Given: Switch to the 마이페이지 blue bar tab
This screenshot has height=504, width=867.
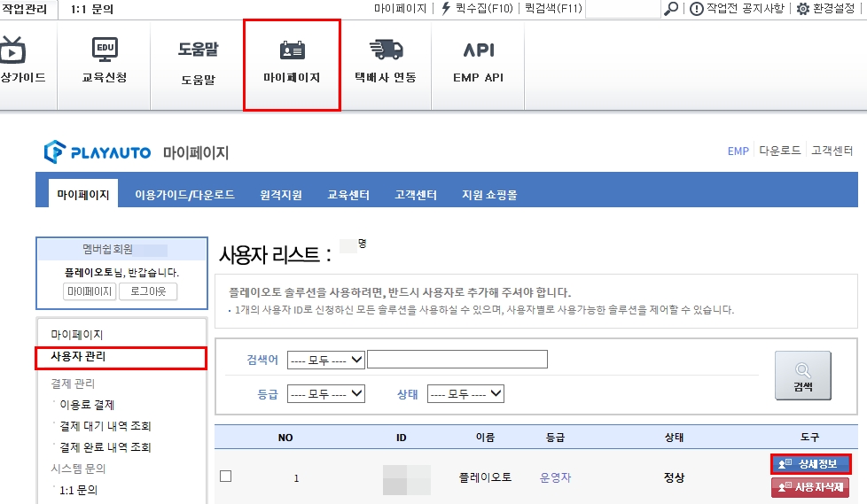Looking at the screenshot, I should pyautogui.click(x=83, y=194).
